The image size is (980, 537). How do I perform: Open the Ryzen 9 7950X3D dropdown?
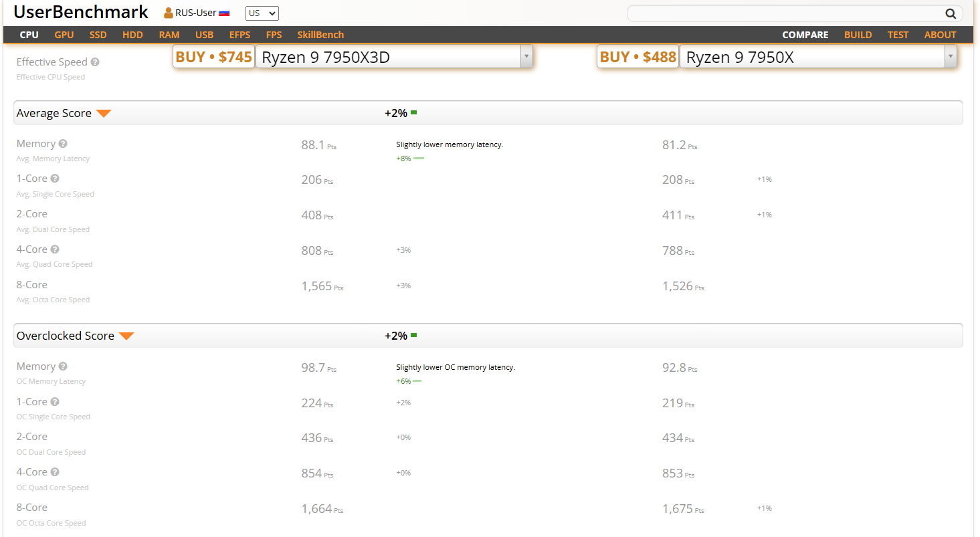(526, 58)
